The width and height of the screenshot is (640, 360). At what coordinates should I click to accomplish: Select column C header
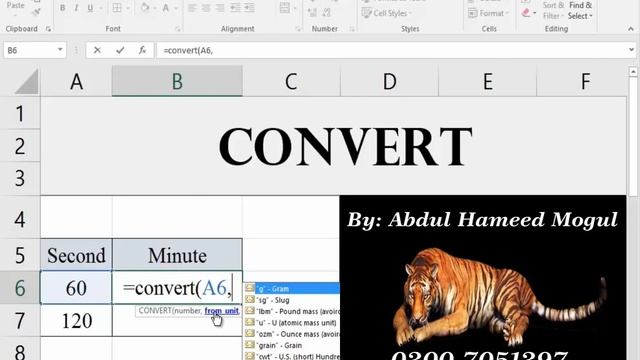pos(291,82)
